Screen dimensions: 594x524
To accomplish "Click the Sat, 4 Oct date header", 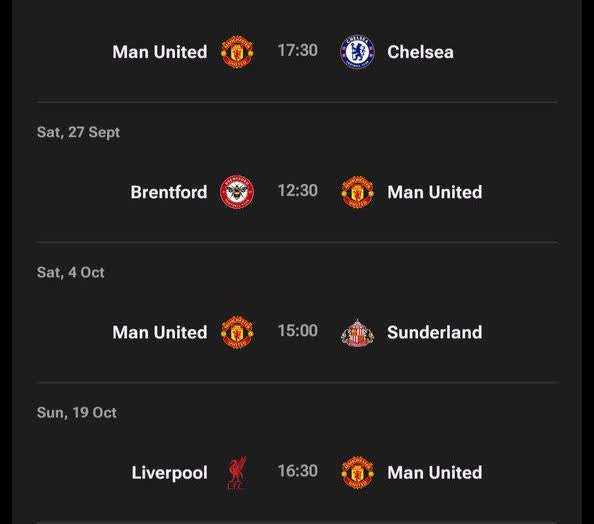I will 70,272.
